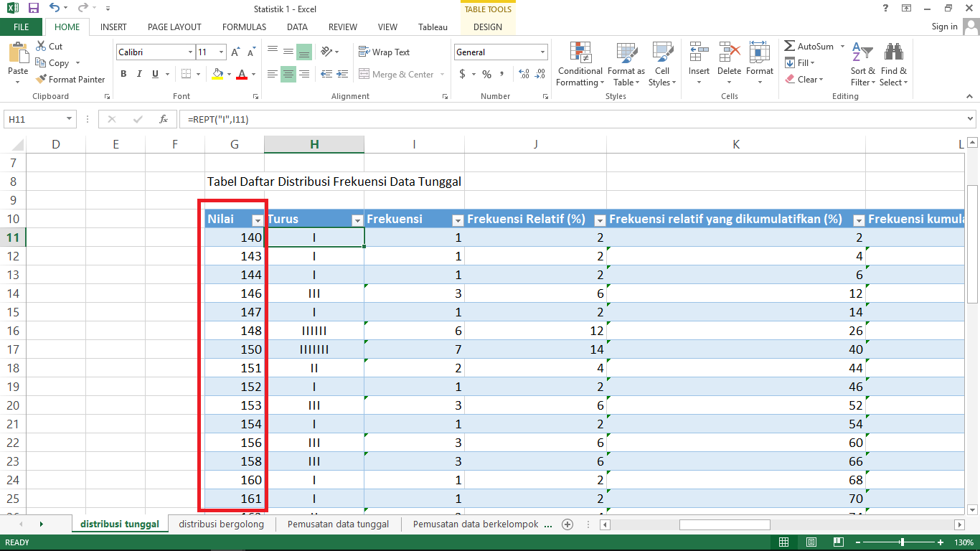Switch to the FORMULAS ribbon tab
980x551 pixels.
point(244,27)
